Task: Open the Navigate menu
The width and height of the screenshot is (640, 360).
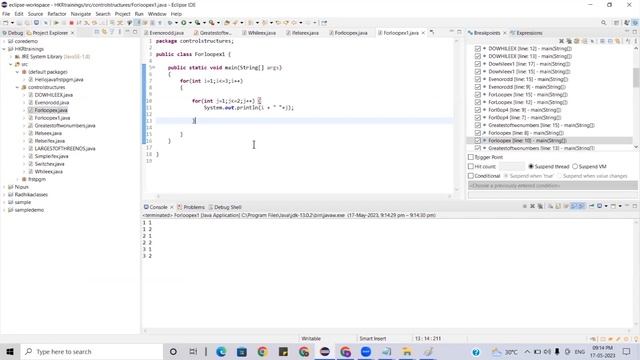Action: tap(81, 14)
